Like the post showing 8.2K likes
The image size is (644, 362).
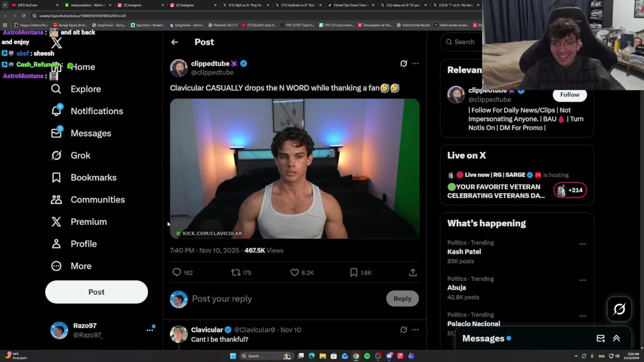[x=295, y=273]
